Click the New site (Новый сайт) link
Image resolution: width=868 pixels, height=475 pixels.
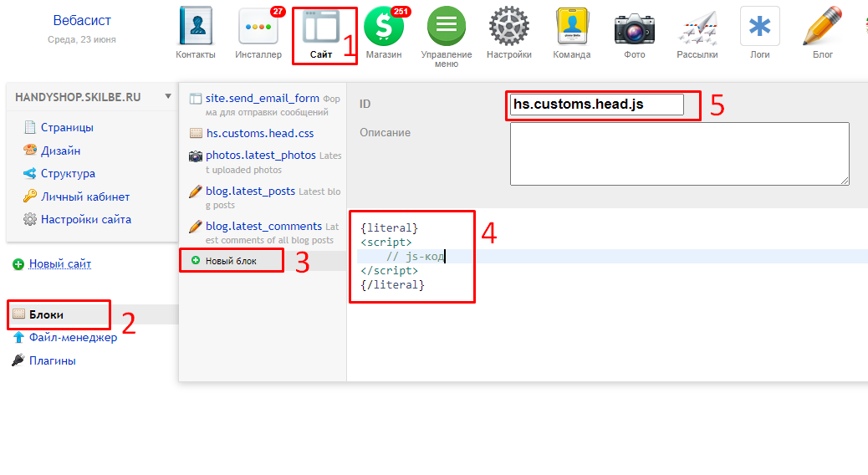pos(60,264)
